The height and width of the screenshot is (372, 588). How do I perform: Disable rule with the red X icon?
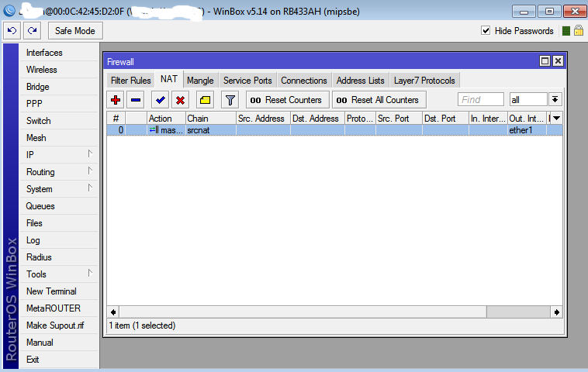[181, 100]
